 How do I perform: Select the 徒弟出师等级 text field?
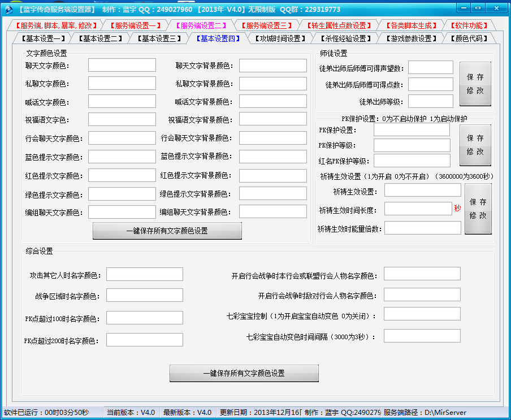(430, 101)
